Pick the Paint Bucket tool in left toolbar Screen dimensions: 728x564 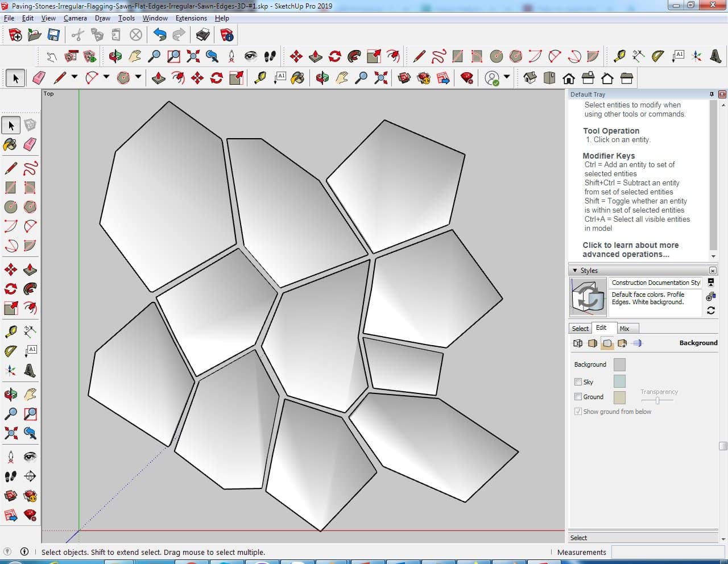pyautogui.click(x=11, y=144)
